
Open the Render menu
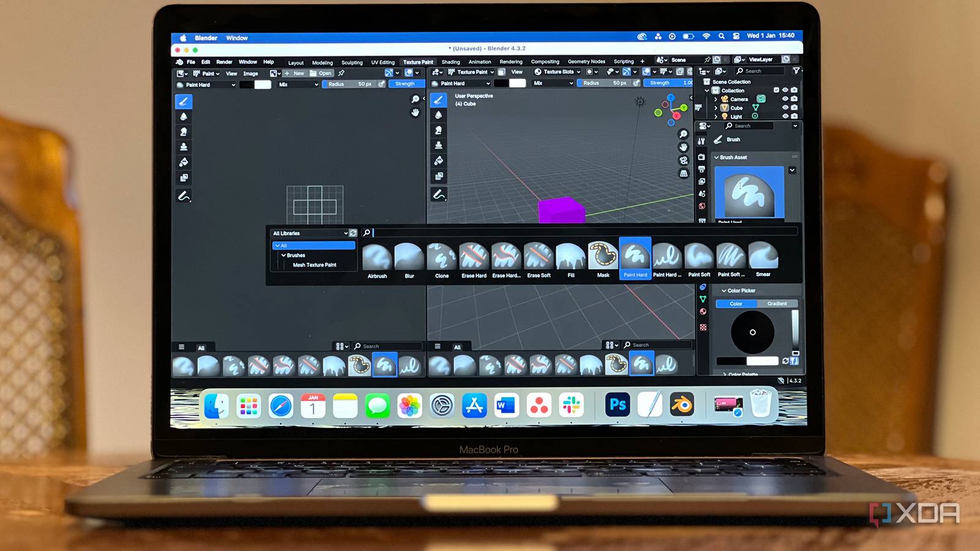[x=224, y=62]
